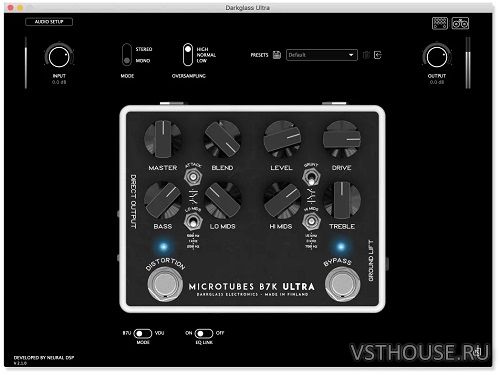Select the pedal view icon at top right
500x375 pixels.
(440, 23)
